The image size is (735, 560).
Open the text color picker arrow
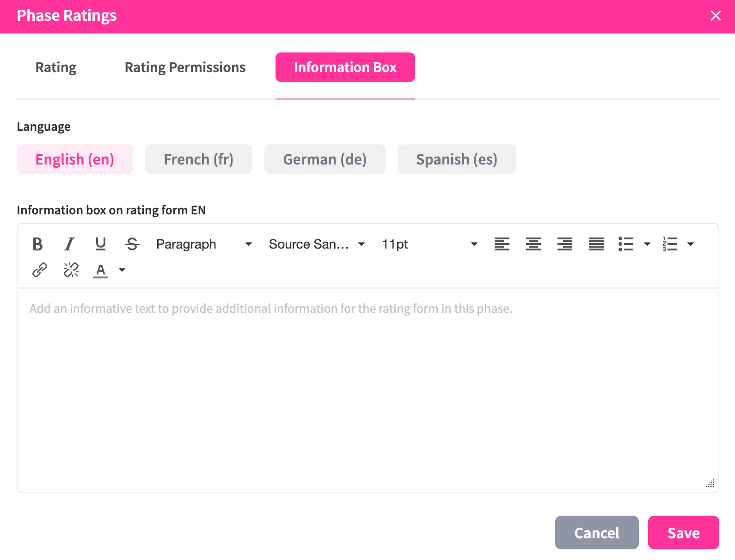(x=122, y=270)
